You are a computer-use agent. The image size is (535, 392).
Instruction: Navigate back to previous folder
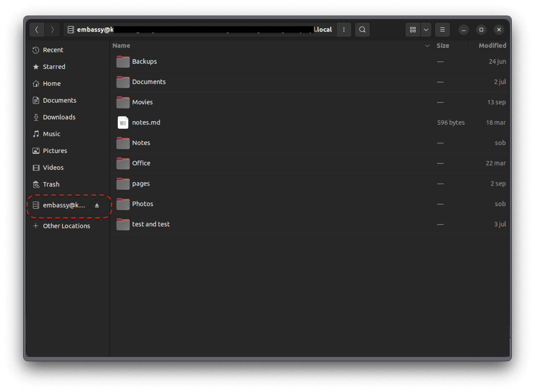[x=37, y=30]
